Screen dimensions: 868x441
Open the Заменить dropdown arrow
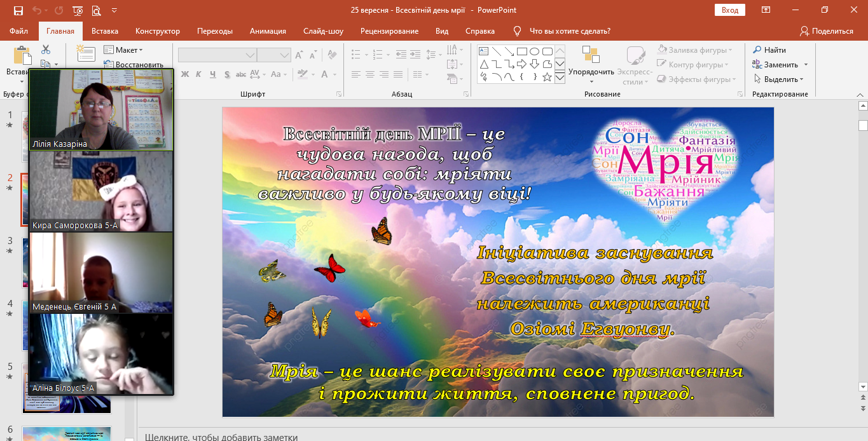[806, 65]
